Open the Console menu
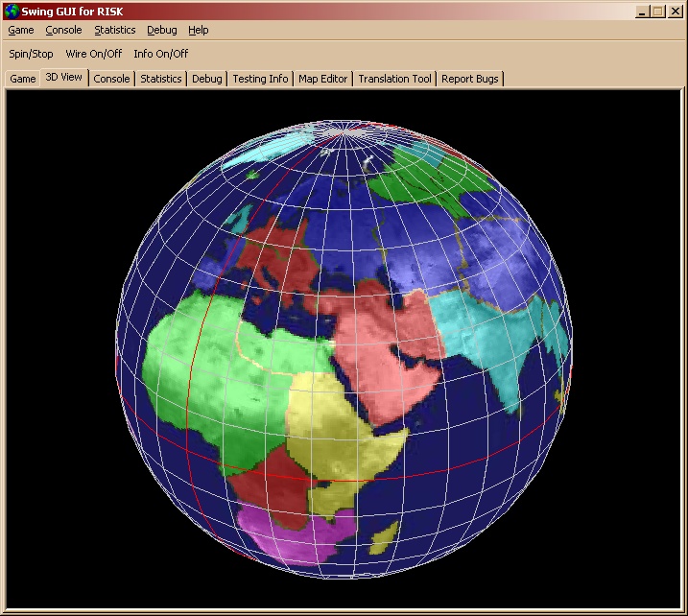Viewport: 688px width, 616px height. click(63, 30)
